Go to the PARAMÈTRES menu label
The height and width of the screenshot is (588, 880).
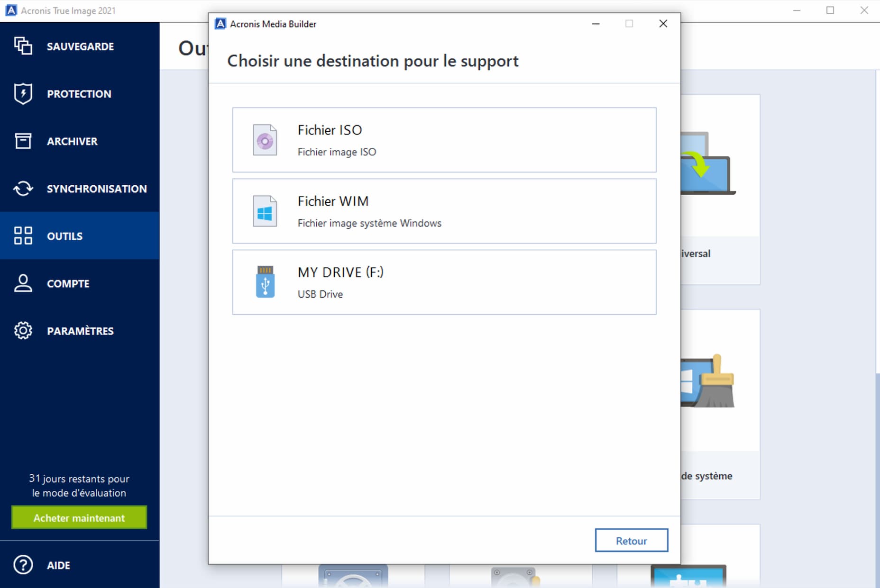click(80, 331)
